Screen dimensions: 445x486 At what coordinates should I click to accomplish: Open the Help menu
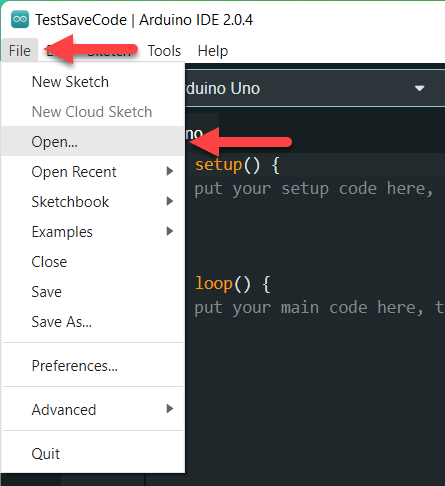pyautogui.click(x=213, y=51)
